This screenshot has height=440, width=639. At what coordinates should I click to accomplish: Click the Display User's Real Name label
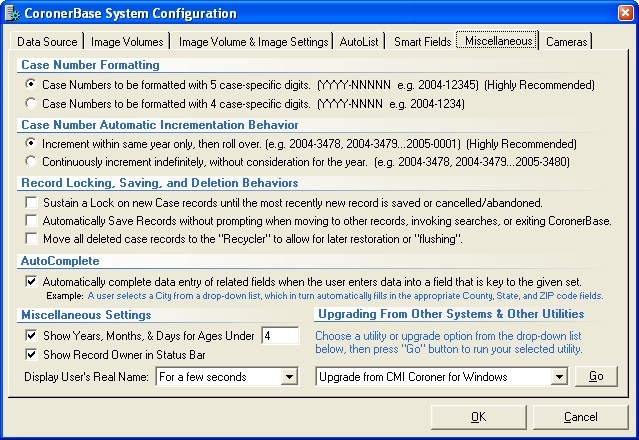tap(86, 377)
